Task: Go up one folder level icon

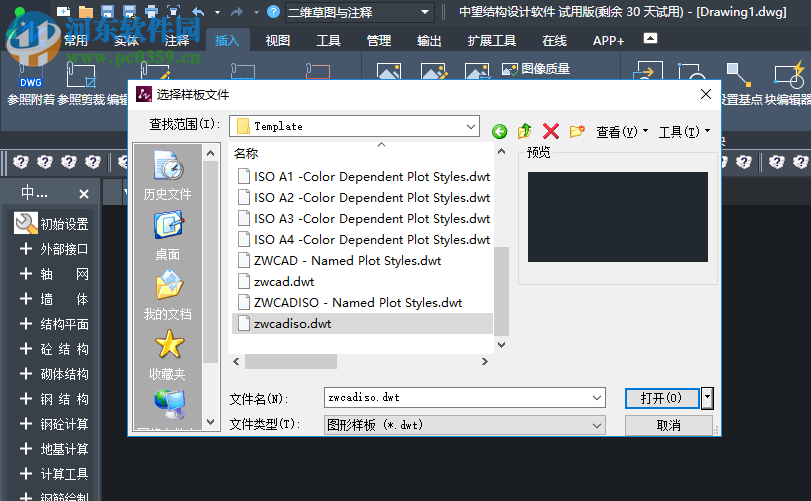Action: [524, 131]
